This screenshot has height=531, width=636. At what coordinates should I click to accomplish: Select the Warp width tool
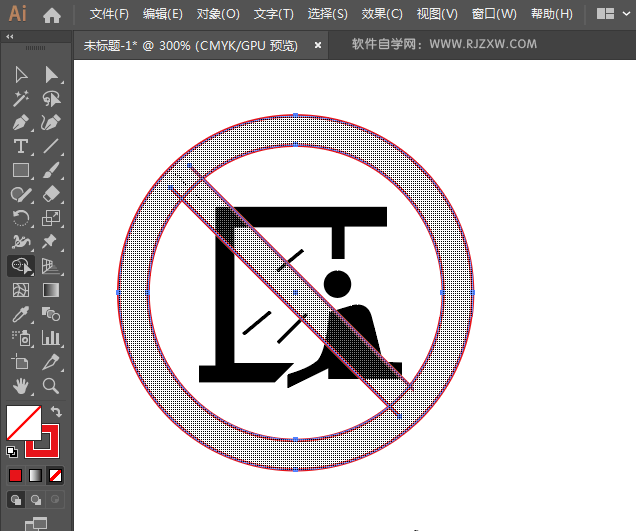[x=21, y=242]
